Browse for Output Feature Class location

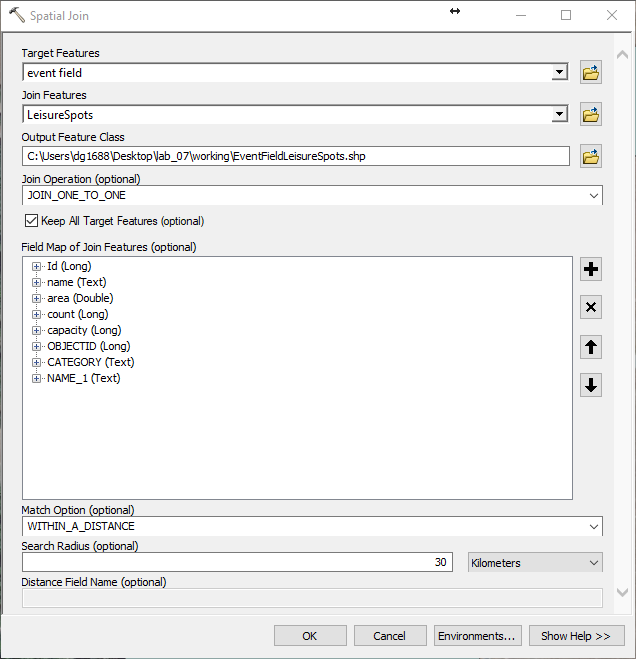[x=591, y=156]
